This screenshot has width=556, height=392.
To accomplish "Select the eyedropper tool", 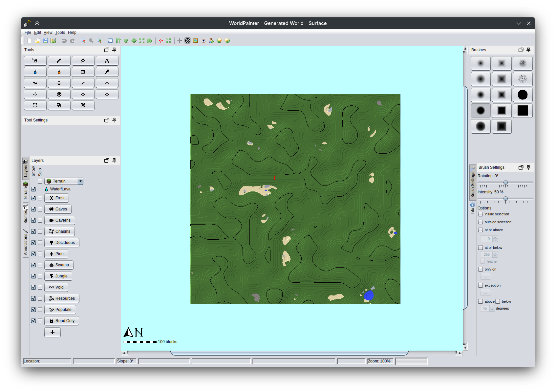I will coord(107,72).
